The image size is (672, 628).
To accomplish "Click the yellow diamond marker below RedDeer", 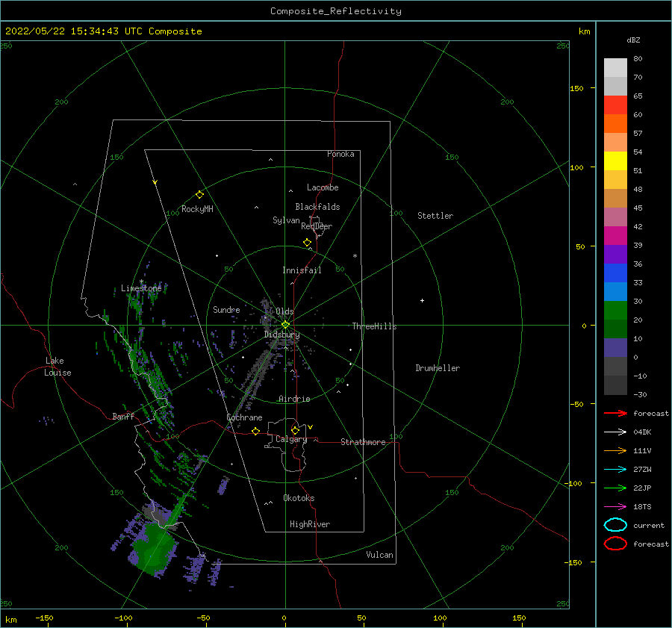I will [x=308, y=243].
